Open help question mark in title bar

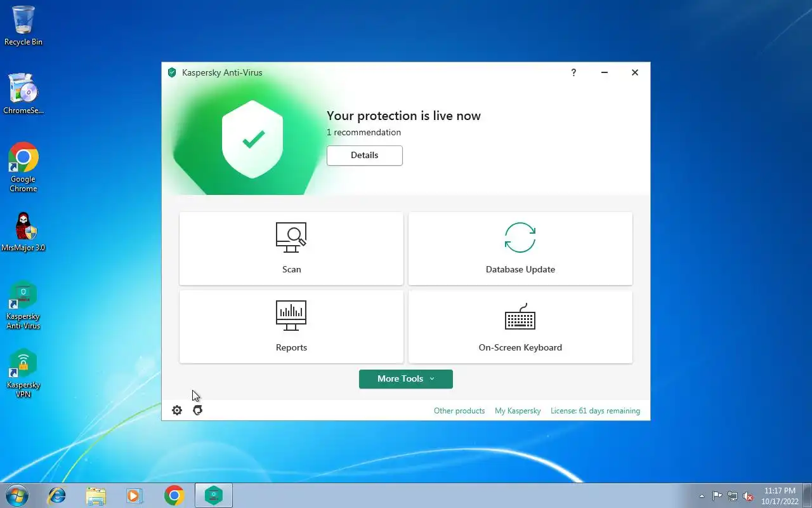[573, 72]
